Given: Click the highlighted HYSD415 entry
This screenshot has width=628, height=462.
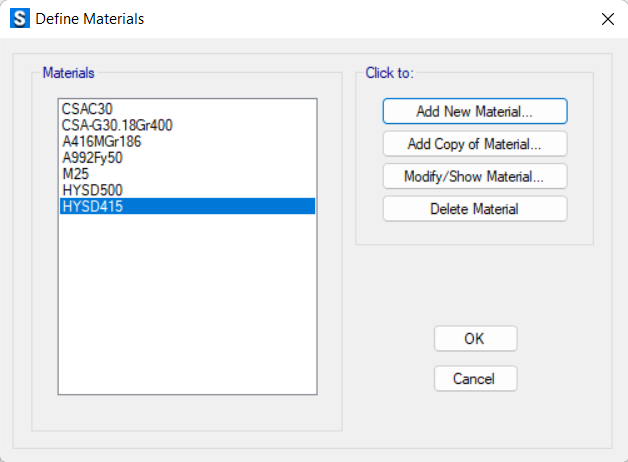Looking at the screenshot, I should tap(187, 206).
